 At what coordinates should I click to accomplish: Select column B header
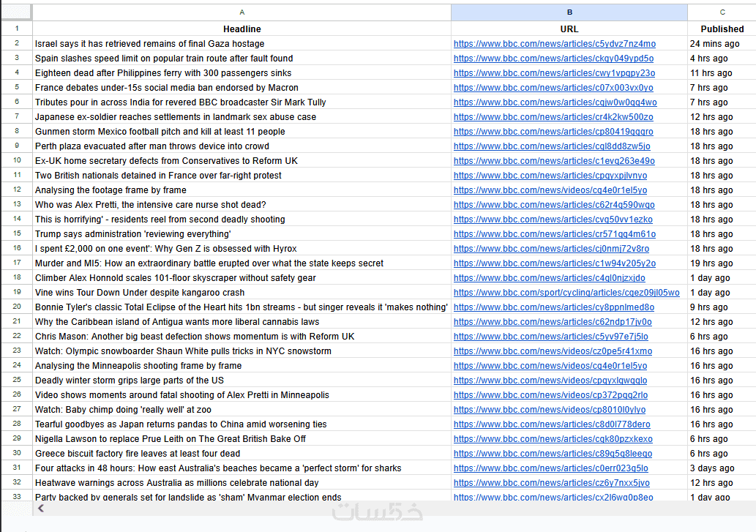pyautogui.click(x=569, y=12)
